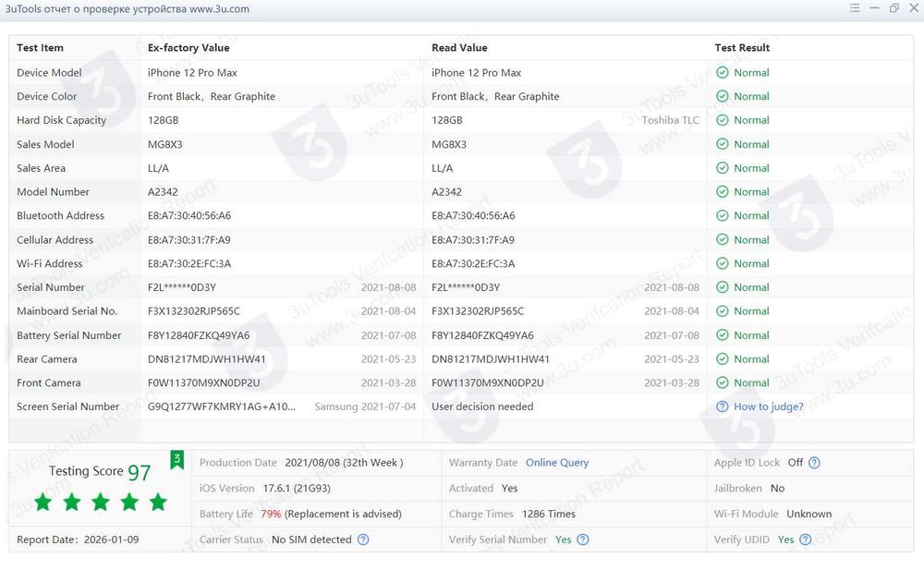Open the How to judge? link
924x570 pixels.
point(769,406)
